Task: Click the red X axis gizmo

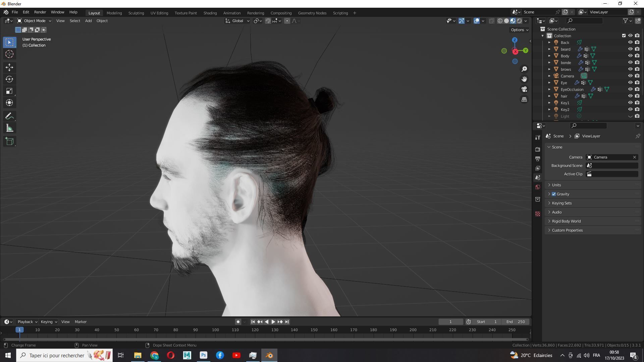Action: pyautogui.click(x=515, y=52)
